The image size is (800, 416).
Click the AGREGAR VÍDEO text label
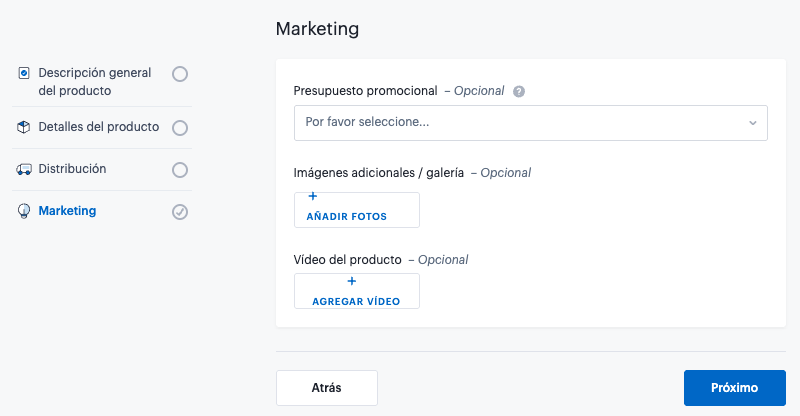click(356, 301)
